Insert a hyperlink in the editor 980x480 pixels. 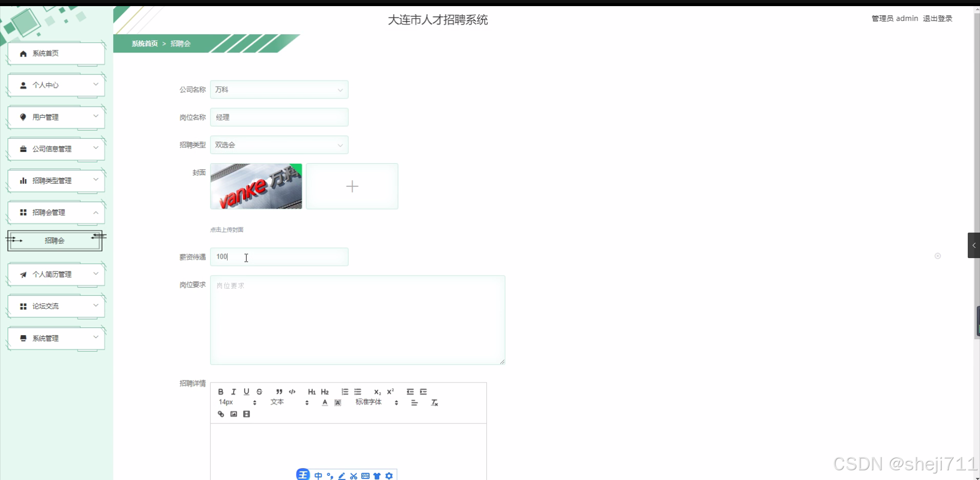[220, 414]
